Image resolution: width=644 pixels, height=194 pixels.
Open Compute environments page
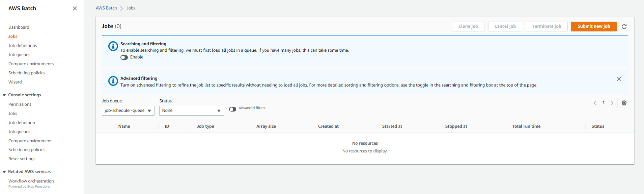pos(31,64)
